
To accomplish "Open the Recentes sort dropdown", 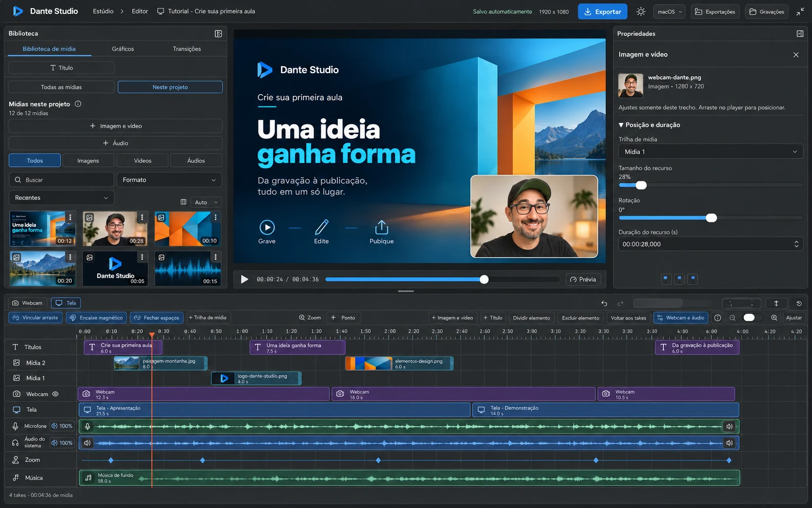I will (x=61, y=198).
